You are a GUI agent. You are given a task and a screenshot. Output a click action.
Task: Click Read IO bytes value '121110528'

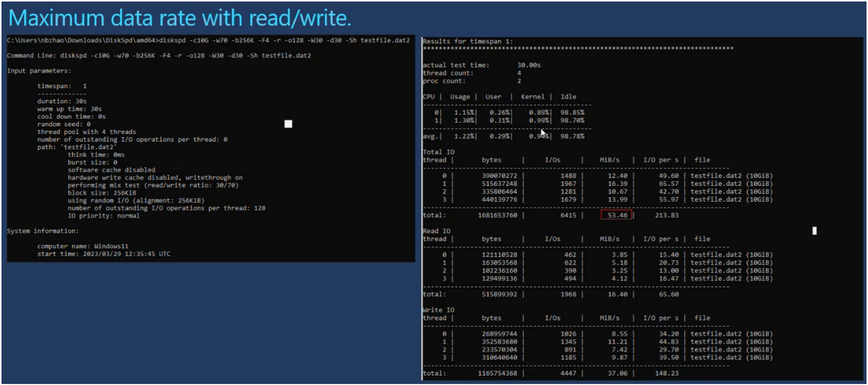coord(499,255)
